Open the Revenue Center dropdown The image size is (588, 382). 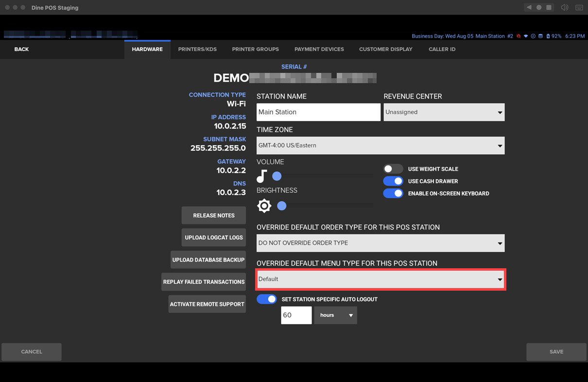[x=444, y=112]
